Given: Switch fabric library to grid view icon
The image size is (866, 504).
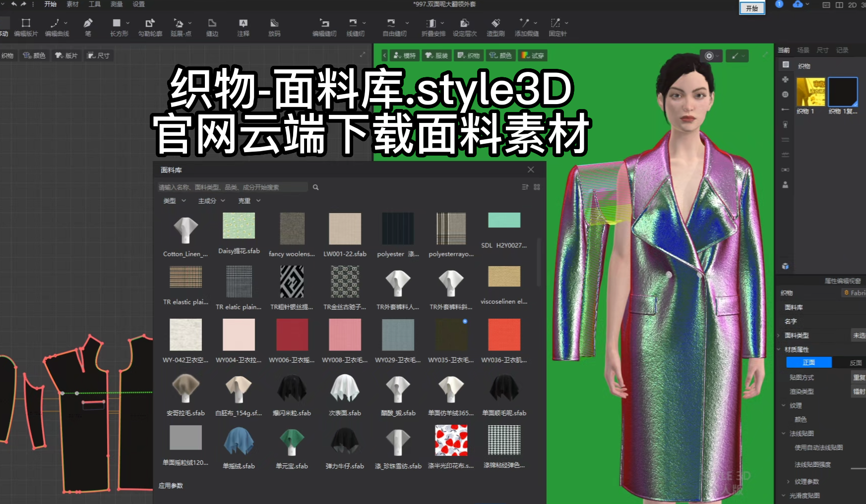Looking at the screenshot, I should (537, 187).
